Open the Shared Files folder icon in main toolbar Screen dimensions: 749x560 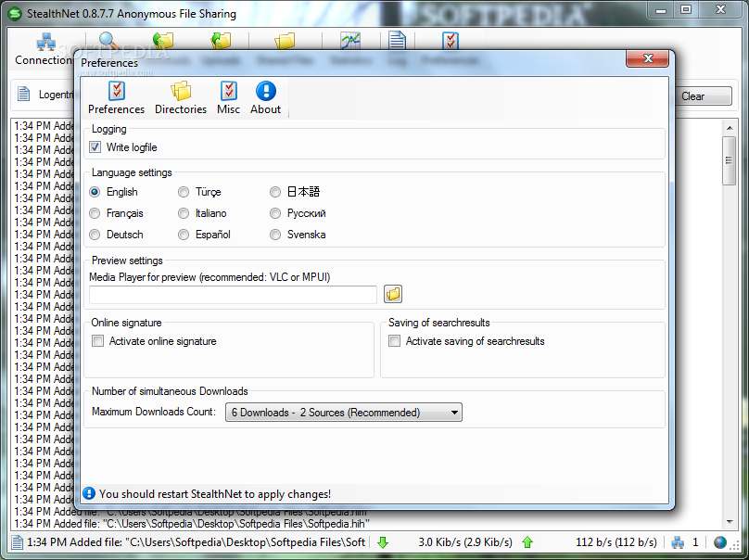pyautogui.click(x=285, y=41)
